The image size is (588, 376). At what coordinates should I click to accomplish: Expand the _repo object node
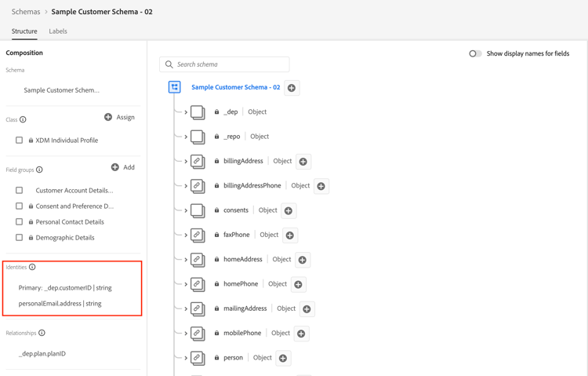pos(186,137)
